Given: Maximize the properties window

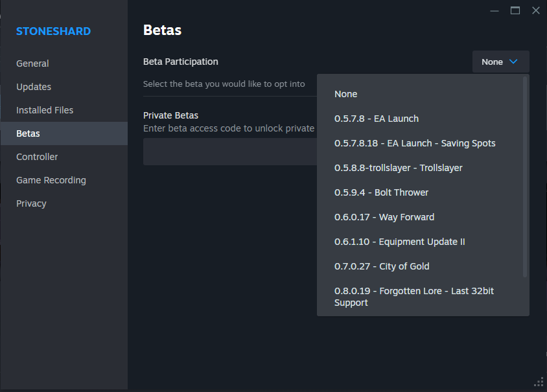Looking at the screenshot, I should tap(515, 11).
